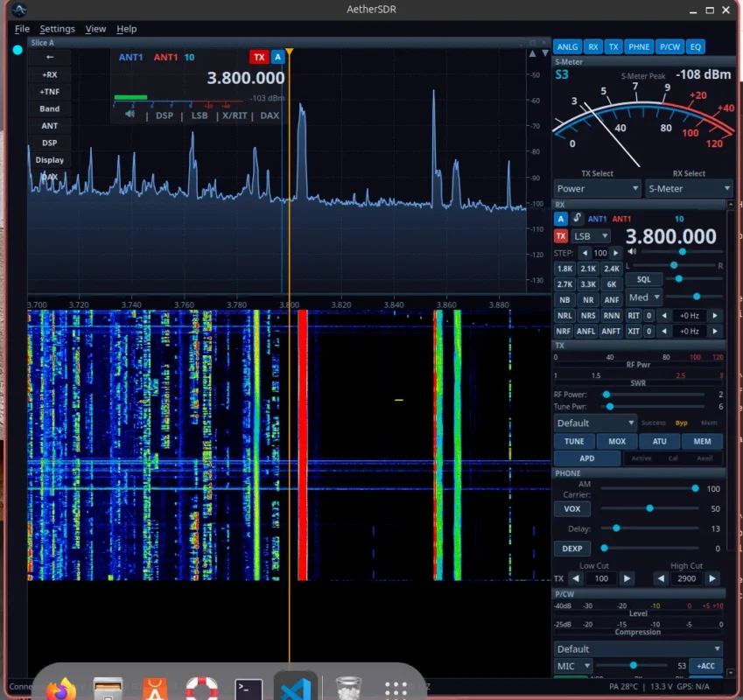Click the ATU button

[659, 441]
